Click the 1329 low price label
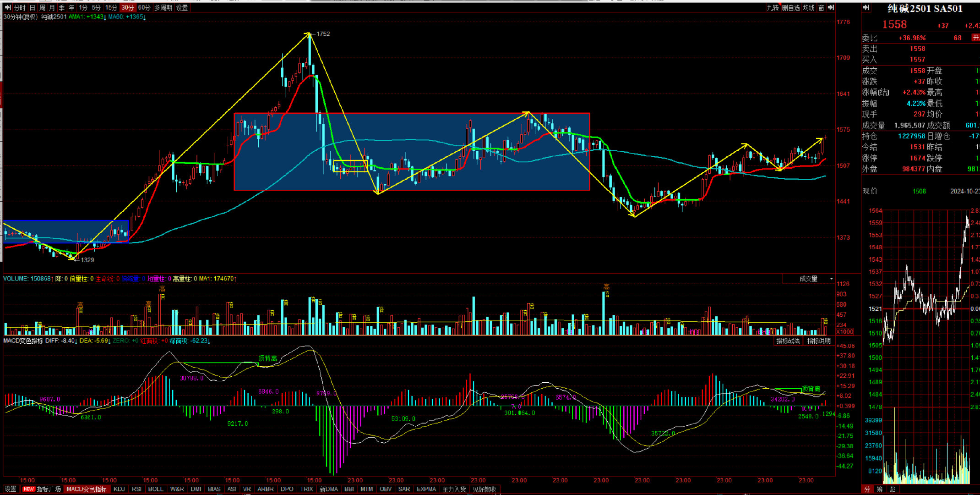This screenshot has width=980, height=495. coord(87,260)
